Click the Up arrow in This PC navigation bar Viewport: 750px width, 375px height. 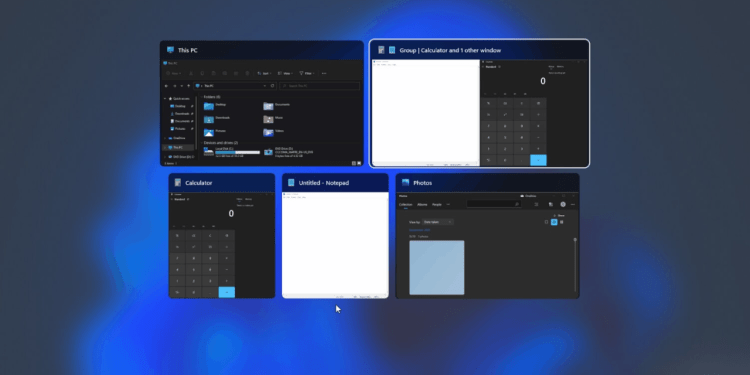tap(188, 86)
